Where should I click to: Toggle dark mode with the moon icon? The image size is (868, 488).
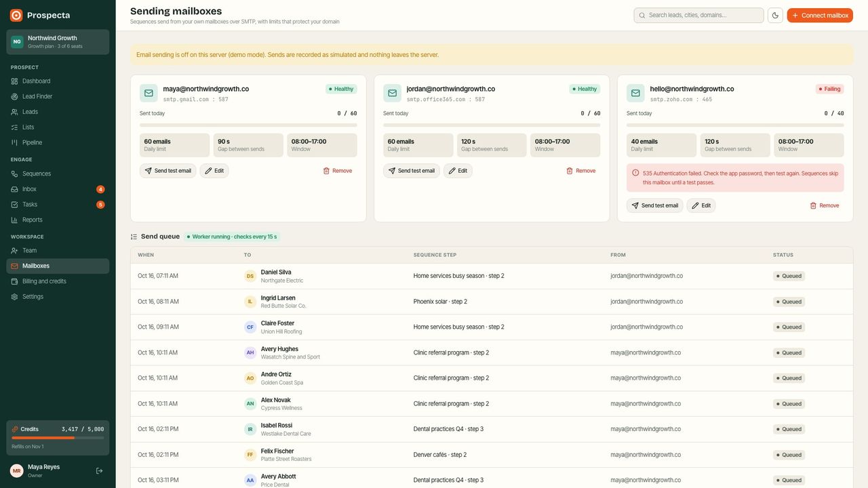click(775, 15)
